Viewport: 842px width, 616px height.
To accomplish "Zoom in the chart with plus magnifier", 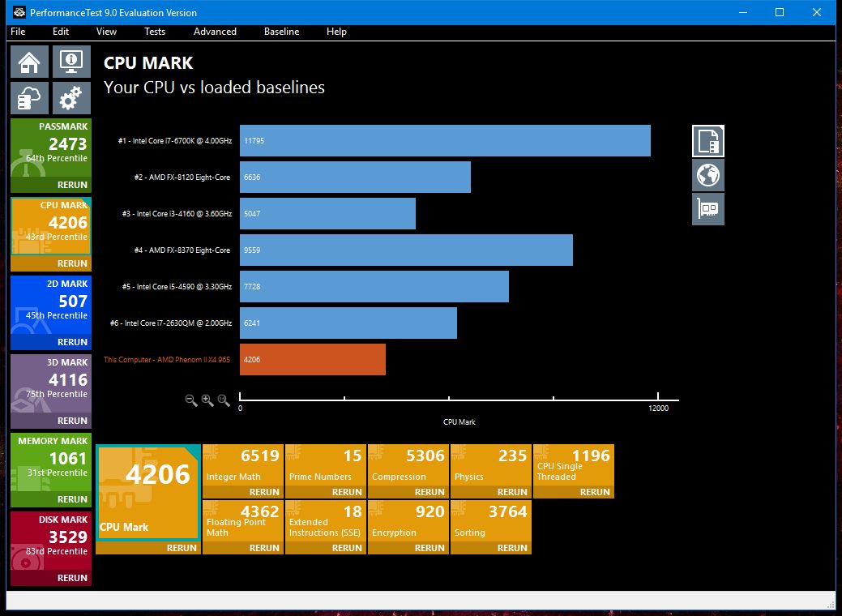I will (x=207, y=400).
